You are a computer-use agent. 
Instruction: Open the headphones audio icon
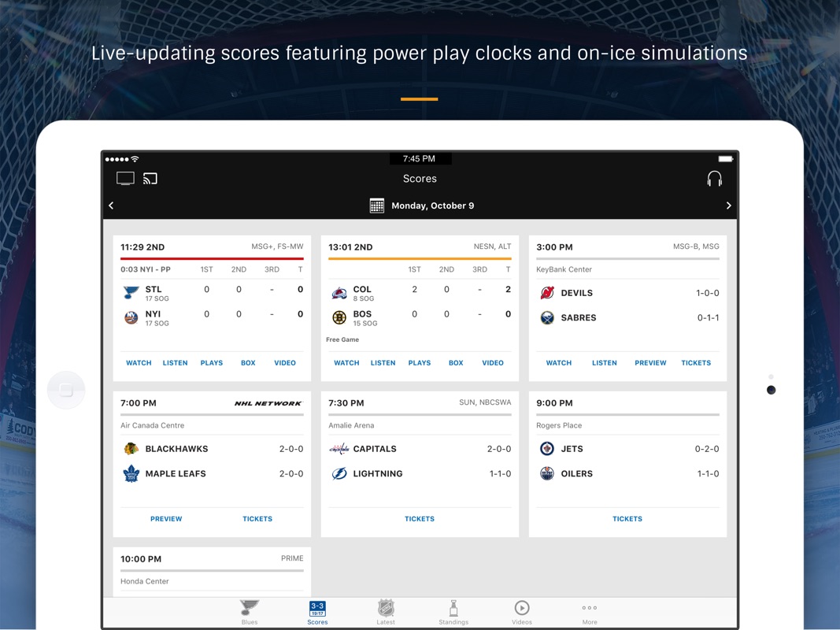tap(714, 179)
